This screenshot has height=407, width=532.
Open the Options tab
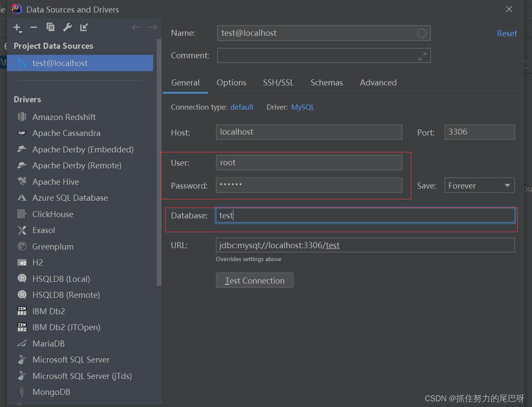click(231, 82)
